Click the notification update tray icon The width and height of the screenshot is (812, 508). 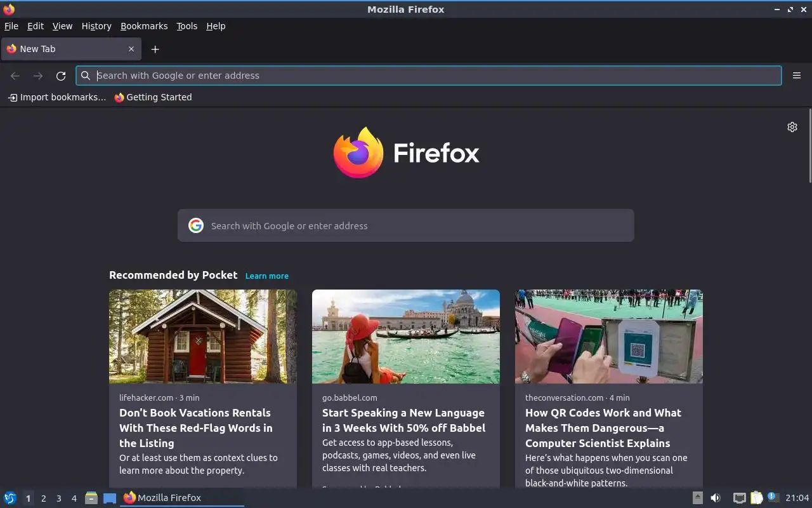coord(773,497)
